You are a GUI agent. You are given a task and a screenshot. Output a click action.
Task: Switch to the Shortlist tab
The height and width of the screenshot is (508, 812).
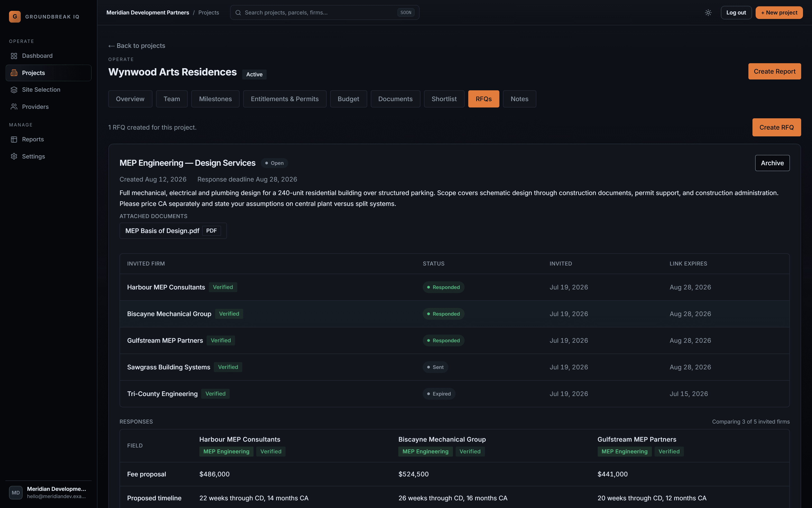[x=444, y=99]
